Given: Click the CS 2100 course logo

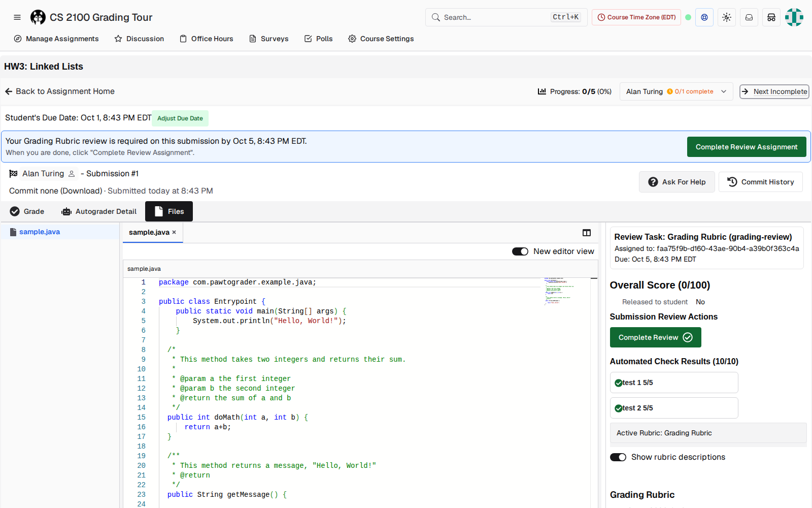Looking at the screenshot, I should click(38, 17).
